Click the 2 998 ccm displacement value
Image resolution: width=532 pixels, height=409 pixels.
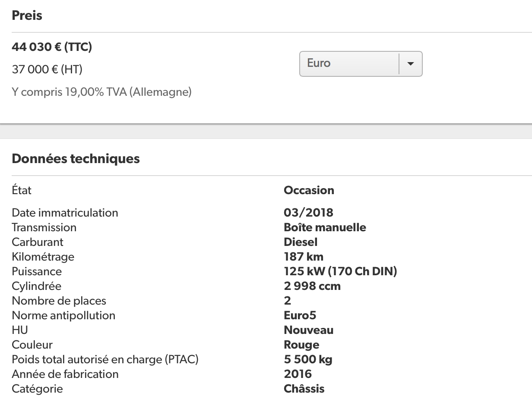tap(312, 286)
